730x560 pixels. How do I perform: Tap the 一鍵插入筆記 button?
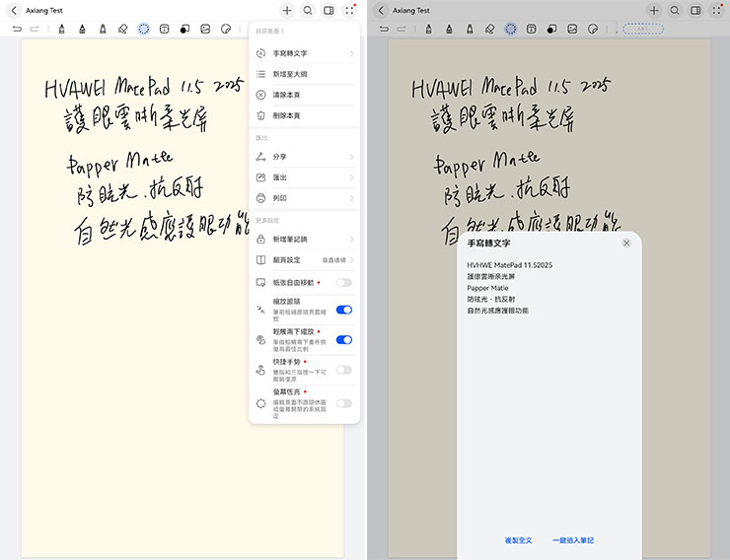(572, 540)
